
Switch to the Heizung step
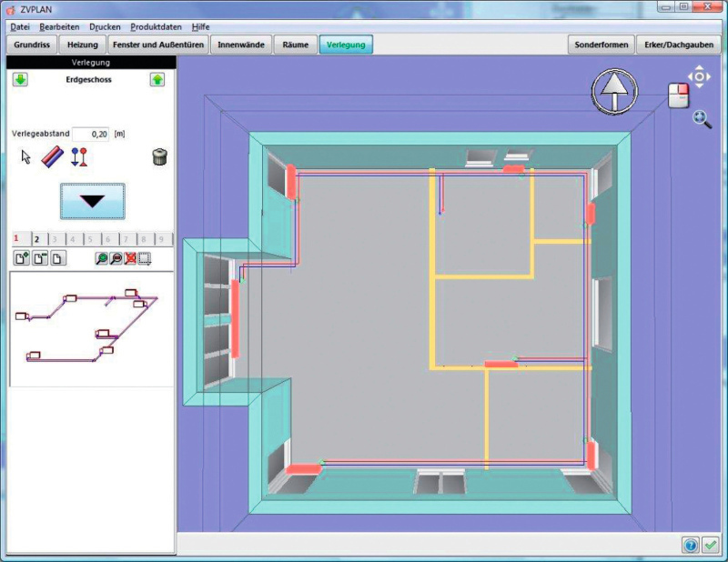click(x=83, y=45)
